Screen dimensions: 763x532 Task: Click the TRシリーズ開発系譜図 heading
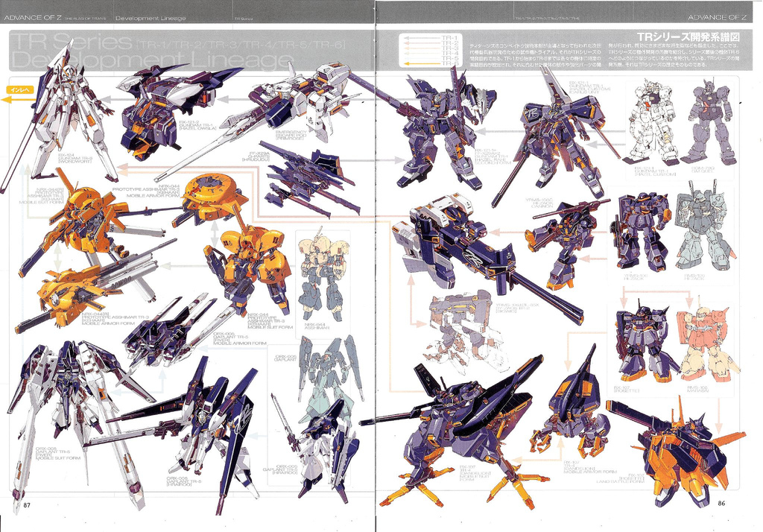688,37
